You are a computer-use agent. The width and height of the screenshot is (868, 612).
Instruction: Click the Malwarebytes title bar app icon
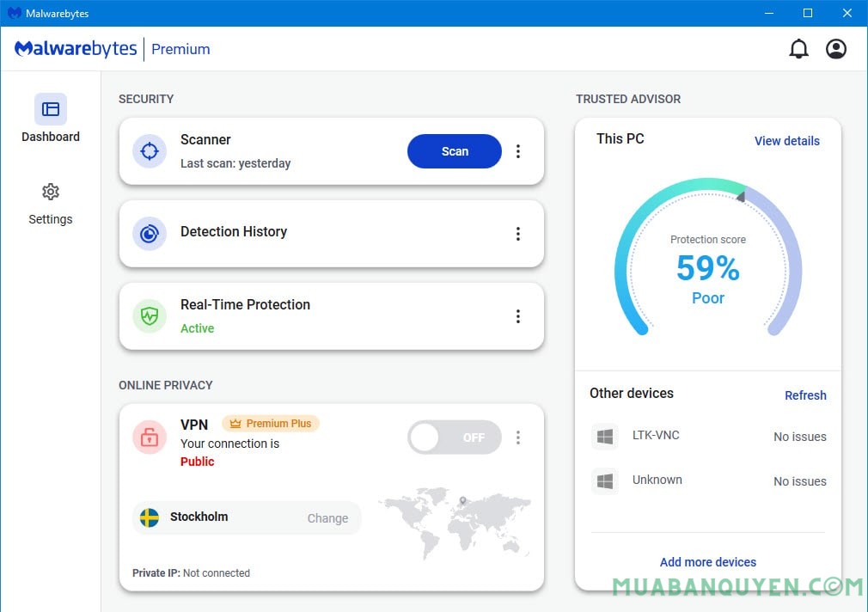15,13
